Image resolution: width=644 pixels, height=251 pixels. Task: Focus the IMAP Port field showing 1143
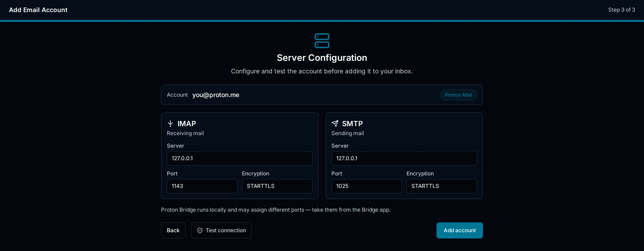point(202,186)
